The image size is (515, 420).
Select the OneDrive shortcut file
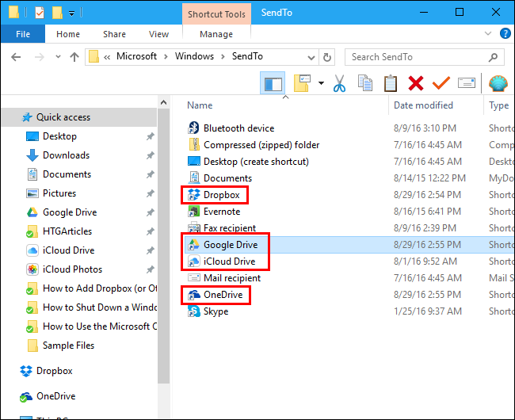pos(216,295)
